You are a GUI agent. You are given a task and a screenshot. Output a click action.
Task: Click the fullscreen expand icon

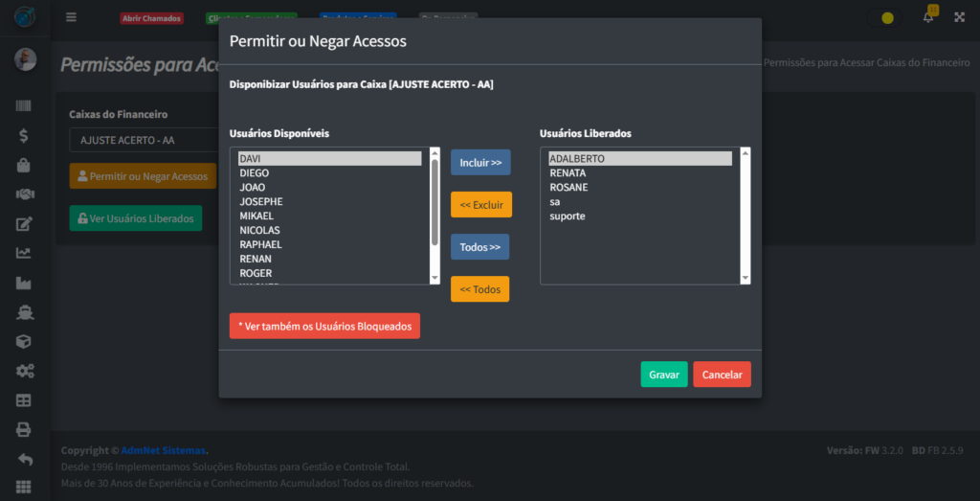(x=959, y=17)
